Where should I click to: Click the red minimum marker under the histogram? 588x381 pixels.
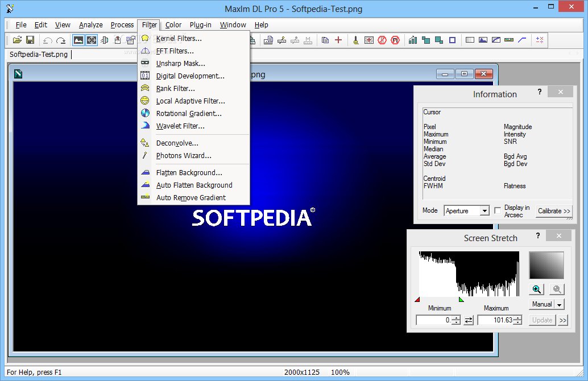click(x=417, y=299)
